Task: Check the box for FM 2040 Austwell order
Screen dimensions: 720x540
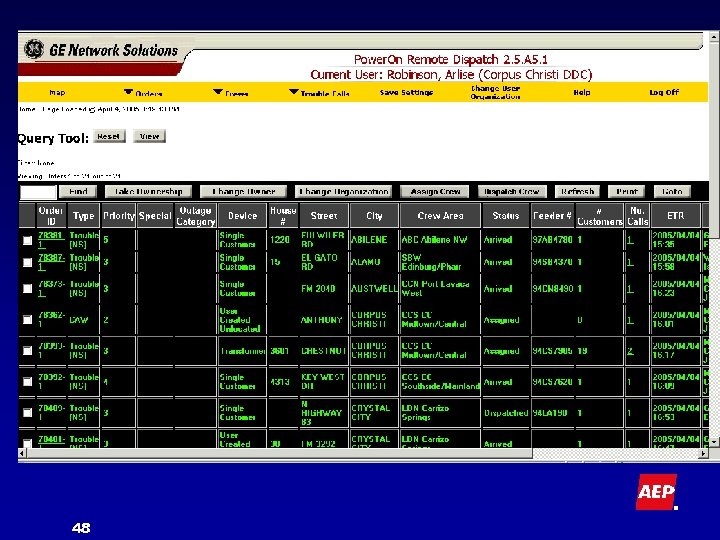Action: (28, 288)
